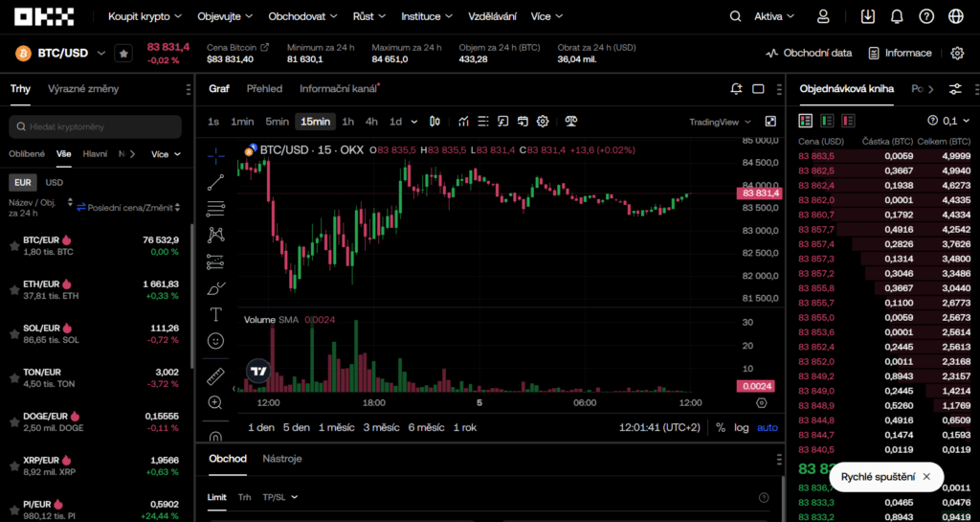Toggle fullscreen chart mode icon
The image size is (980, 522).
point(770,122)
